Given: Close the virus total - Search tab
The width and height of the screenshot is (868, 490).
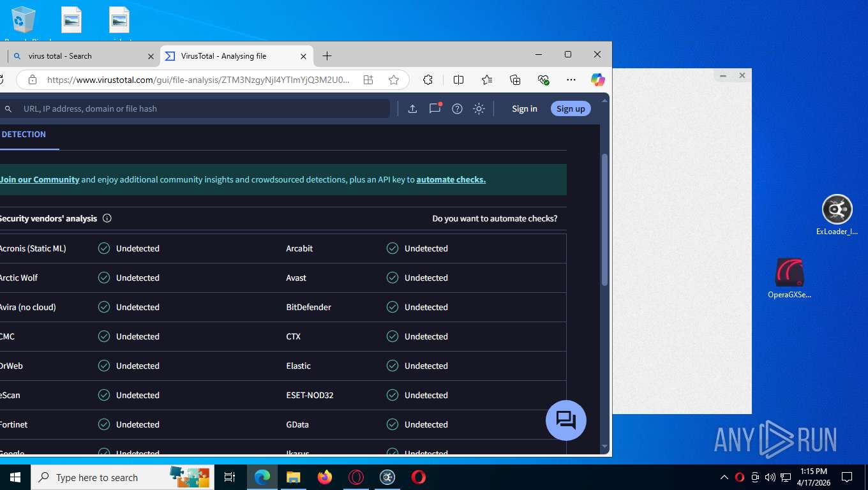Looking at the screenshot, I should (151, 56).
